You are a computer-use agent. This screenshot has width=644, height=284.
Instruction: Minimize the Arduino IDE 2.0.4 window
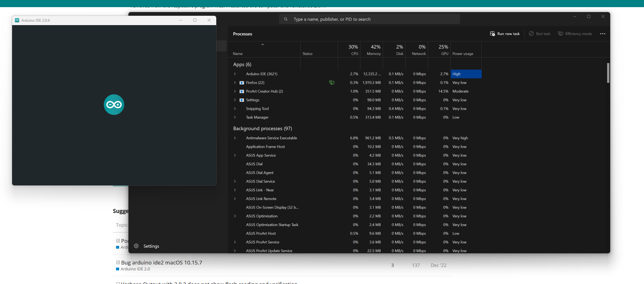(181, 20)
